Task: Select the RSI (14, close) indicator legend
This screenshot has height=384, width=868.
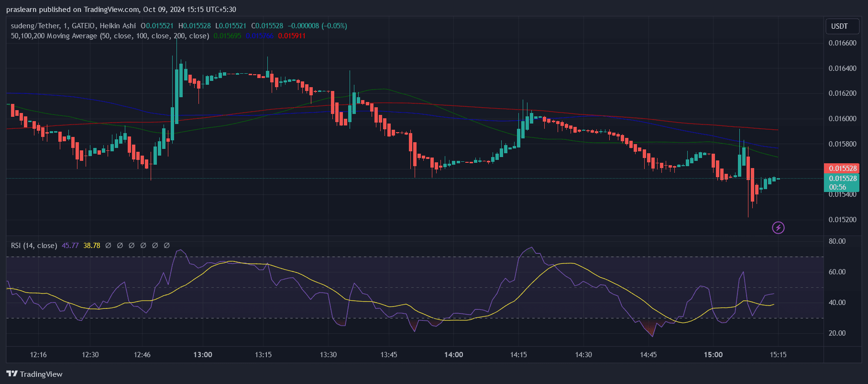Action: [x=34, y=246]
